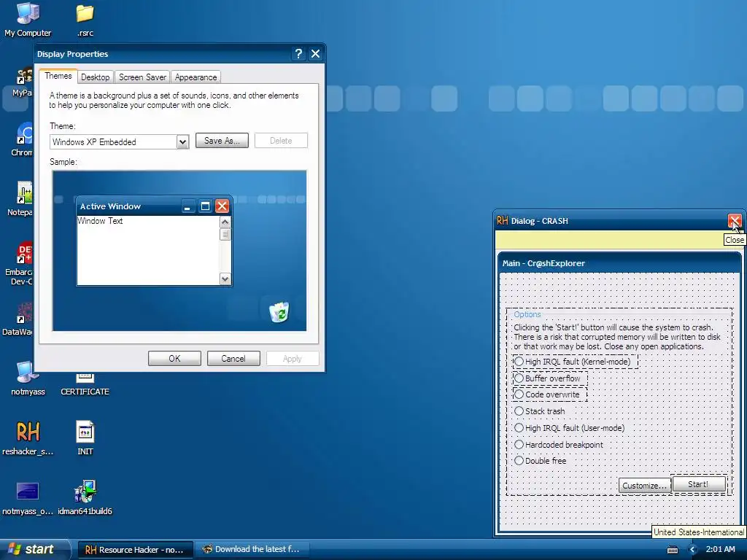Switch to Download the latest f... taskbar item
Viewport: 747px width, 560px height.
[254, 550]
